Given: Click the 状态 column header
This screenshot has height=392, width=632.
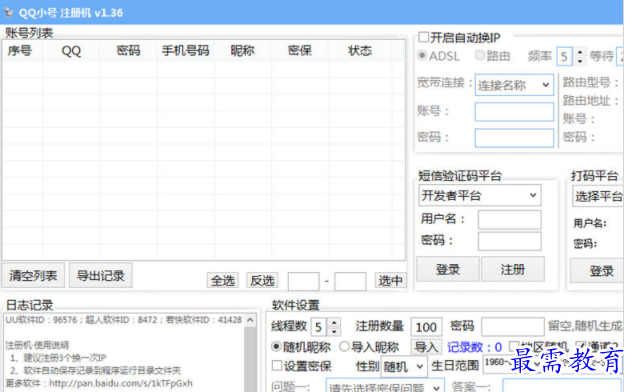Looking at the screenshot, I should tap(360, 51).
